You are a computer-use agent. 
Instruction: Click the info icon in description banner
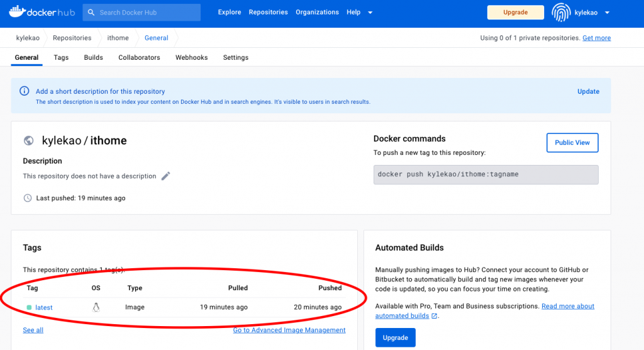[25, 91]
